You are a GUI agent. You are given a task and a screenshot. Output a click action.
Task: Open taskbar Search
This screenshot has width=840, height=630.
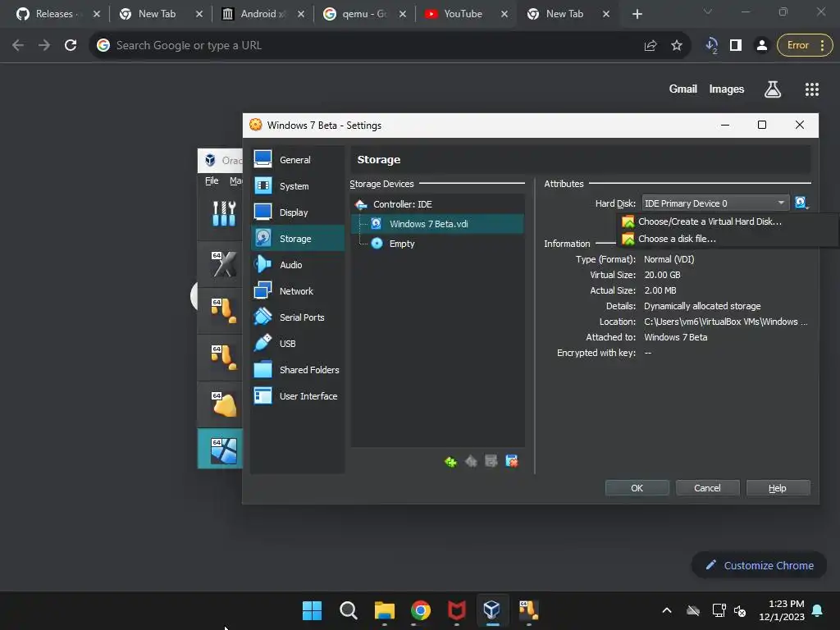pos(348,610)
